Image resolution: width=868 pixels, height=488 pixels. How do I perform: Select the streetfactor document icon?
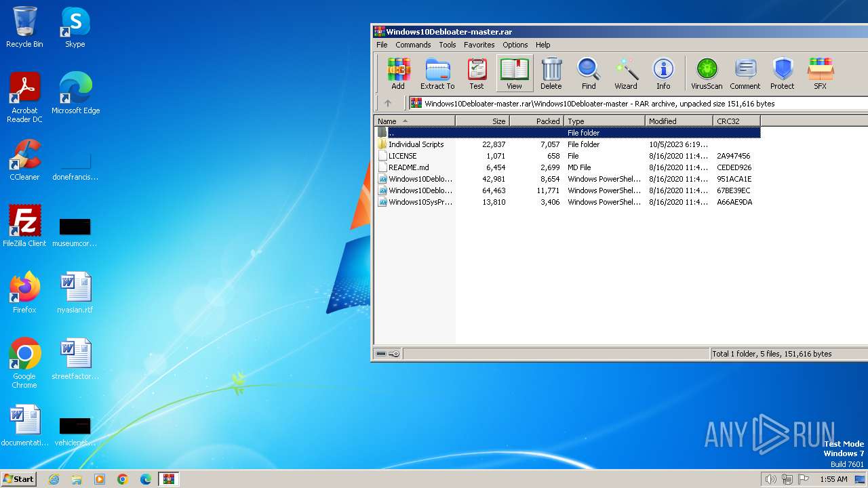pyautogui.click(x=75, y=360)
